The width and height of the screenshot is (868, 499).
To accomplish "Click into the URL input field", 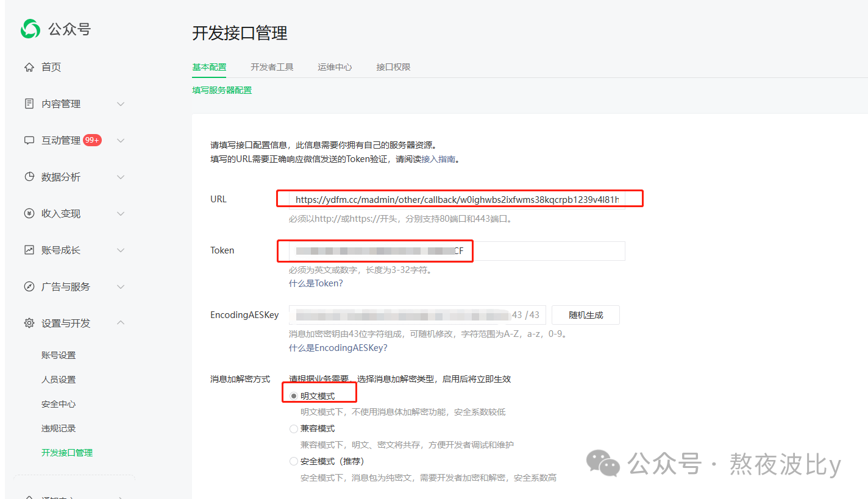I will pyautogui.click(x=456, y=199).
